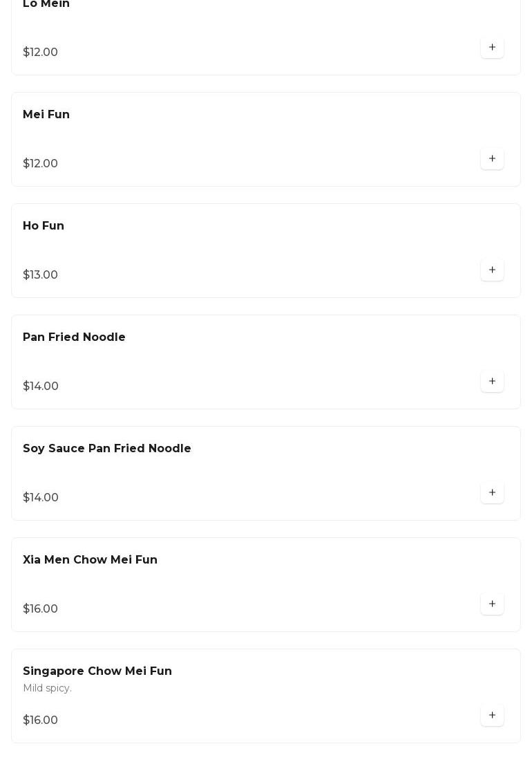Add Ho Fun using plus button
This screenshot has width=532, height=762.
point(492,270)
